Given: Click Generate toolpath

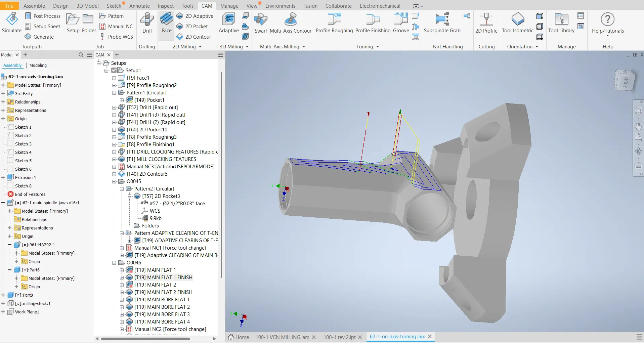Looking at the screenshot, I should click(39, 37).
